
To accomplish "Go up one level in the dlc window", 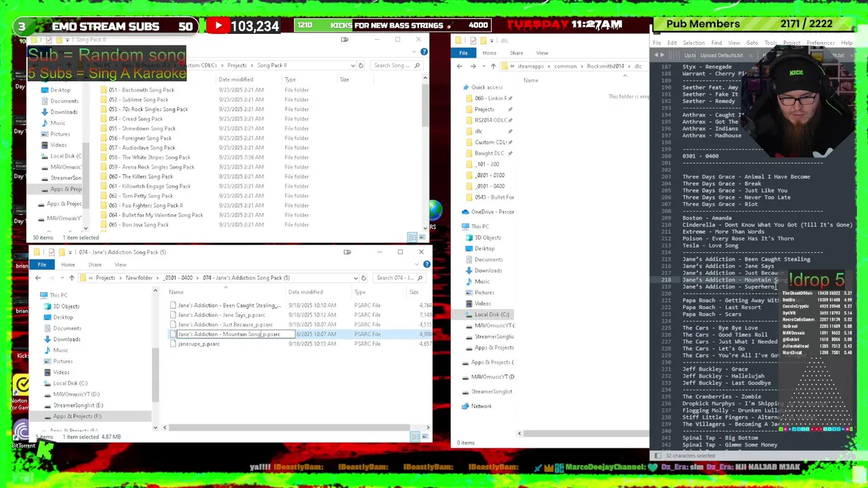I will click(x=493, y=66).
